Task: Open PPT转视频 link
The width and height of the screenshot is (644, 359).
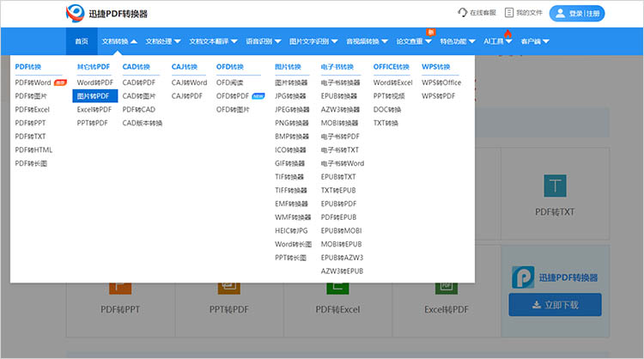Action: coord(389,96)
